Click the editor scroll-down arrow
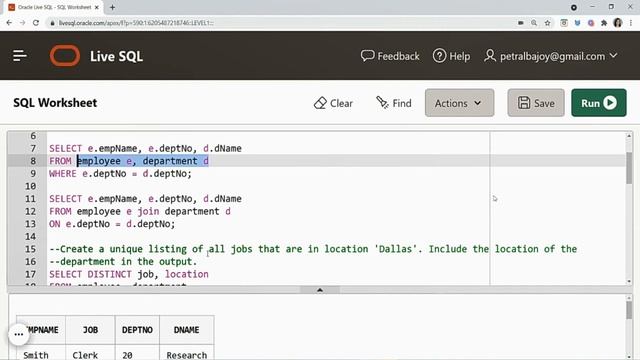The image size is (640, 360). coord(629,281)
